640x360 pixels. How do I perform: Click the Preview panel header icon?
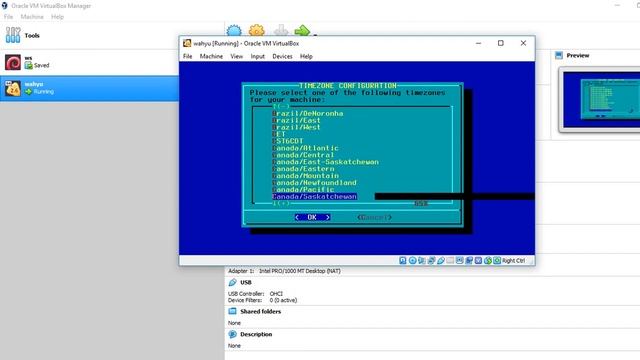coord(559,56)
